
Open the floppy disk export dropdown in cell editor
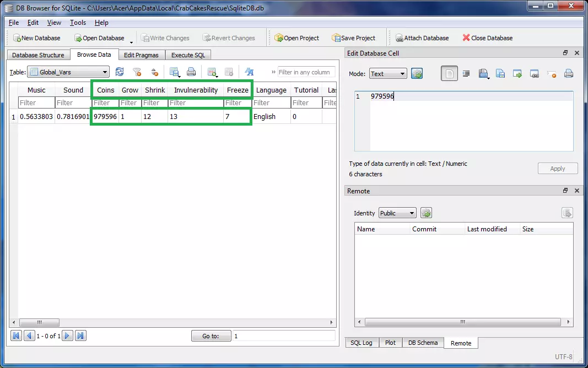tap(484, 74)
